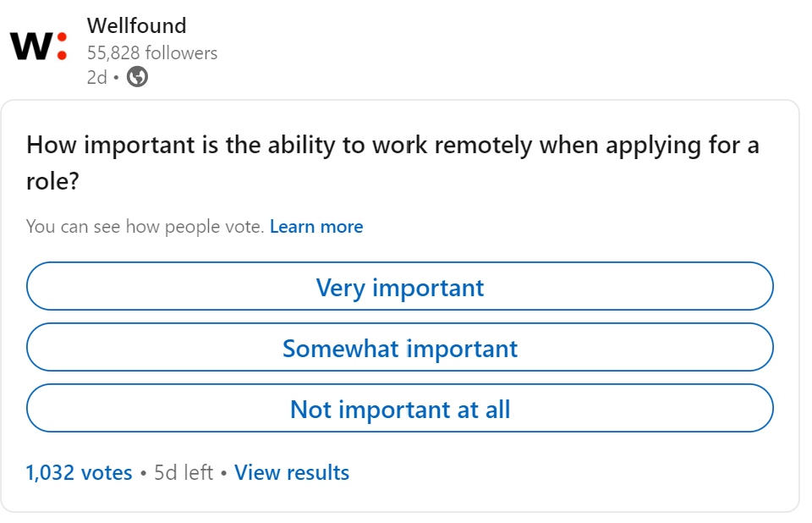Click the word 'Very' in first option
The width and height of the screenshot is (812, 523).
point(340,288)
